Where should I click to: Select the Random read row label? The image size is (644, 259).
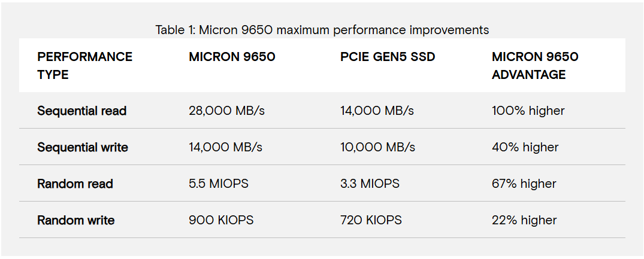(75, 184)
